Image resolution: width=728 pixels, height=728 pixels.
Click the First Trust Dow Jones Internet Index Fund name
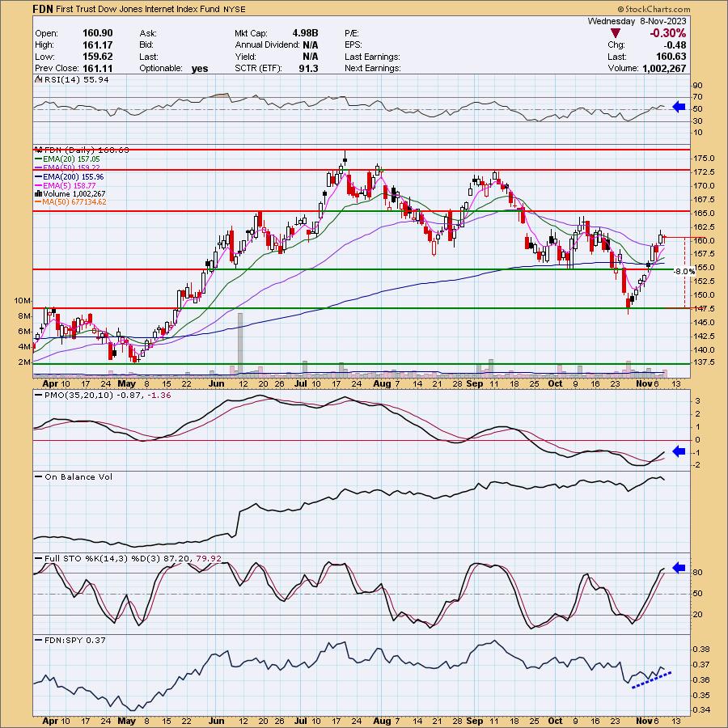(137, 9)
